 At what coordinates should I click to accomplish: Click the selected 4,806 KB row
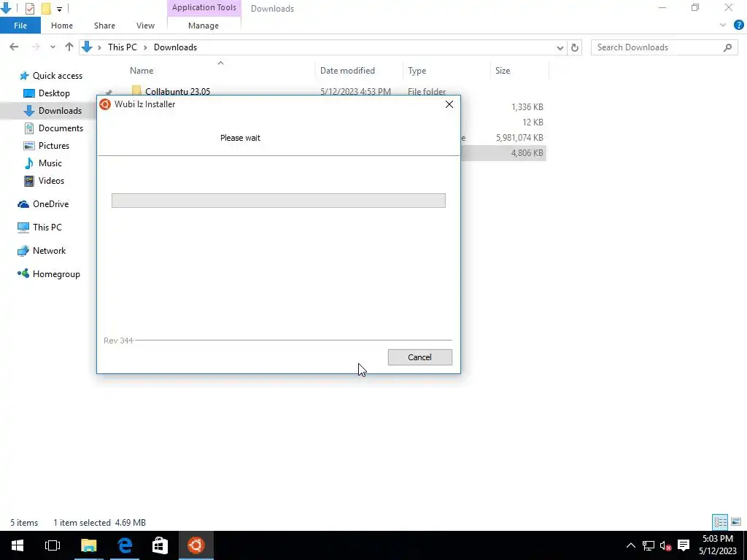503,153
